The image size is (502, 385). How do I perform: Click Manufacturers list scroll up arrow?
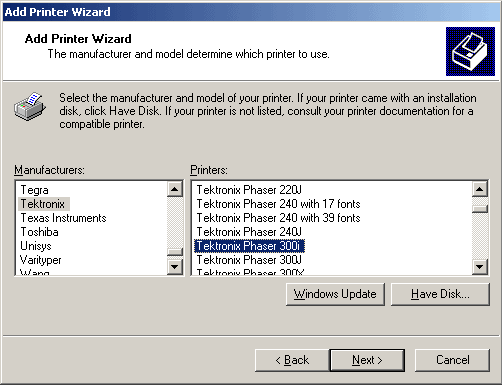(175, 189)
